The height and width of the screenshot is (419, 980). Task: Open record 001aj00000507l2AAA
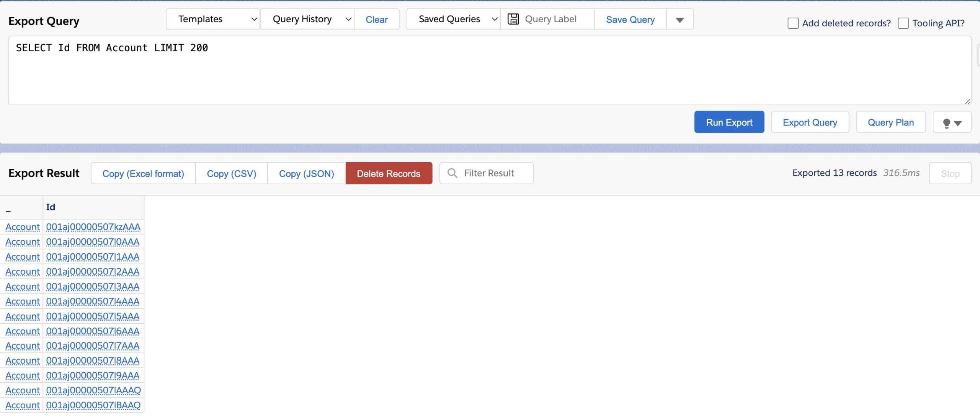(93, 272)
